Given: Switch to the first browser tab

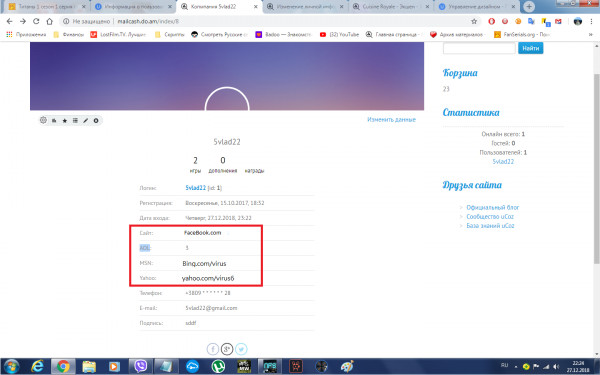Looking at the screenshot, I should point(46,7).
